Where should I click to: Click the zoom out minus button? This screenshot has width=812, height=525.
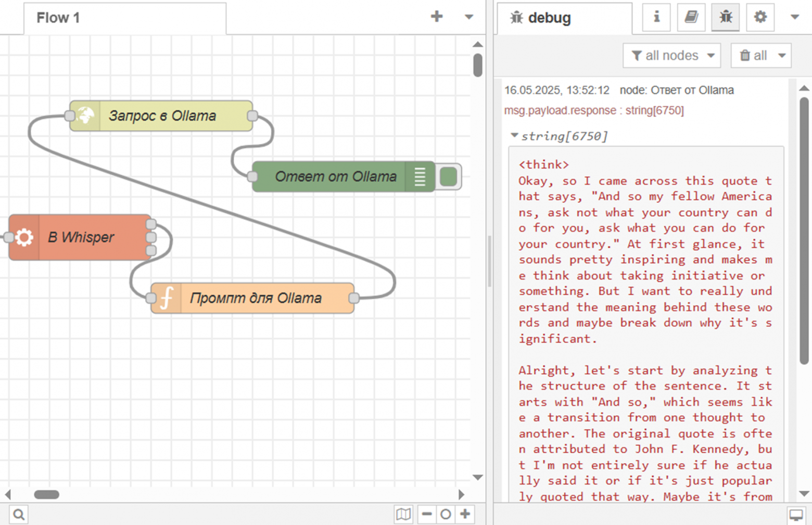[427, 515]
